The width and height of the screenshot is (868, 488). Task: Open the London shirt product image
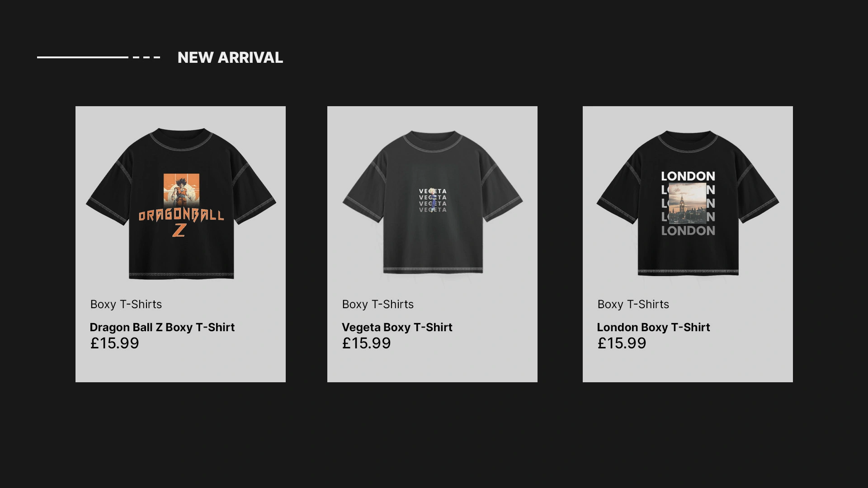pyautogui.click(x=688, y=203)
